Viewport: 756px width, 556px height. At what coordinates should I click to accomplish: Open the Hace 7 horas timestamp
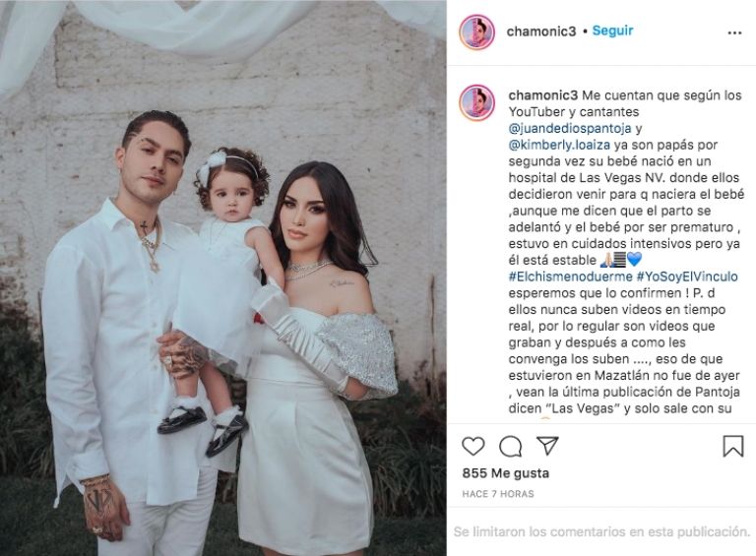point(498,494)
